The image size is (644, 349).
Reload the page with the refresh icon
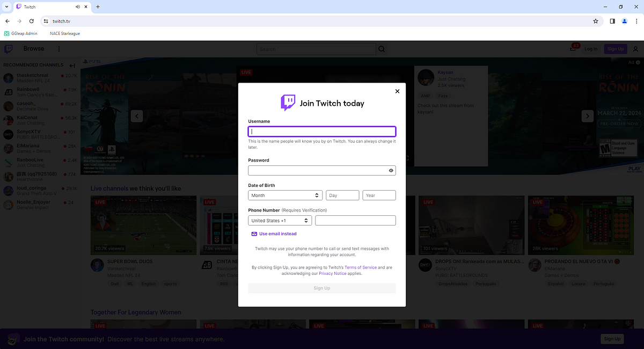pos(31,21)
